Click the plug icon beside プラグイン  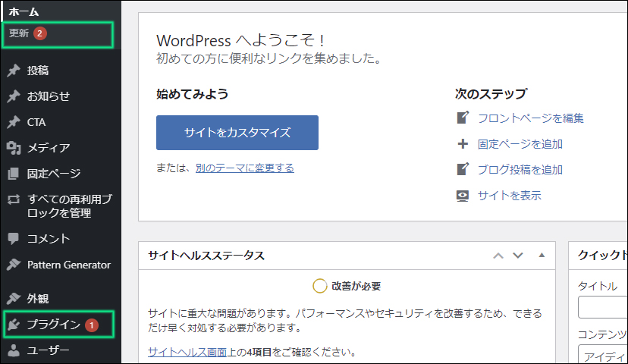[x=13, y=325]
